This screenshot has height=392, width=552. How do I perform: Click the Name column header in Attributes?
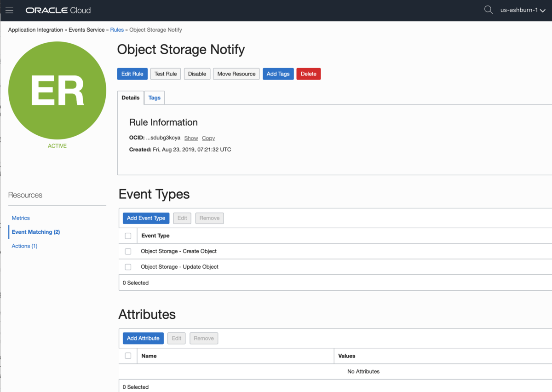[149, 356]
